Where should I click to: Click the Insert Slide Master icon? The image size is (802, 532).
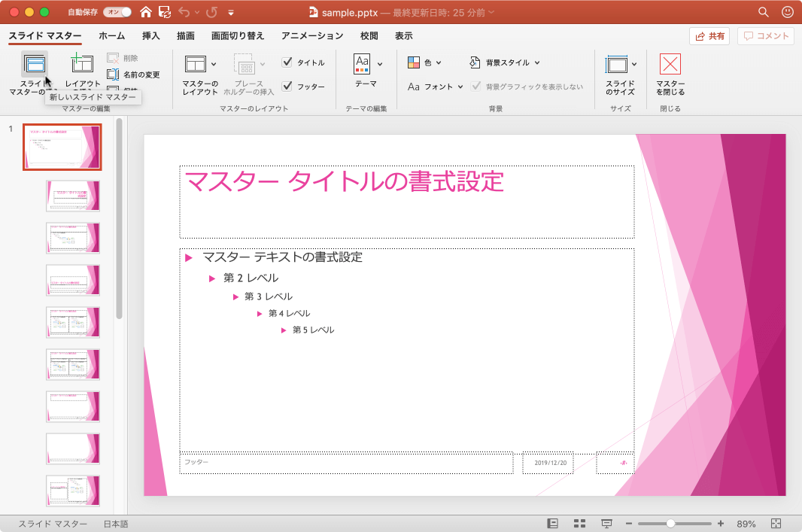(x=34, y=64)
